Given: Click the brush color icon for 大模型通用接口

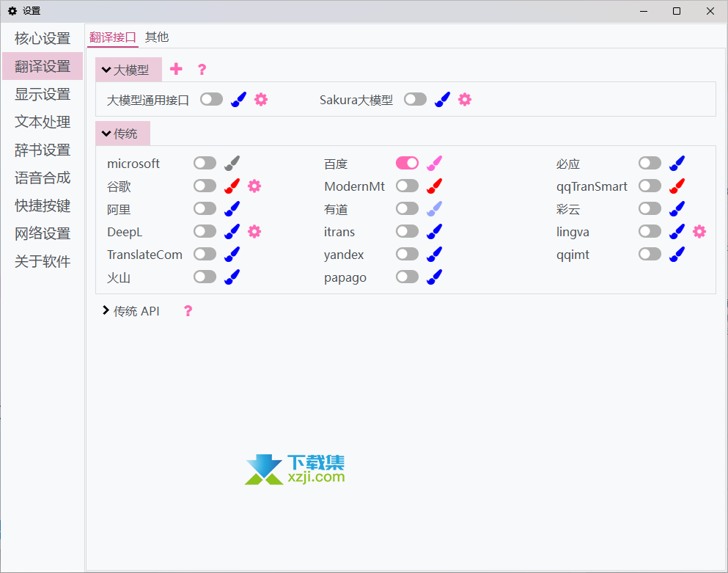Looking at the screenshot, I should pos(239,100).
